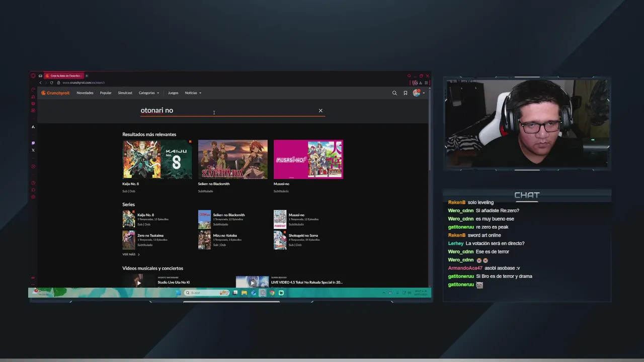This screenshot has width=644, height=362.
Task: Click VER MÁS to show more series
Action: click(x=131, y=254)
